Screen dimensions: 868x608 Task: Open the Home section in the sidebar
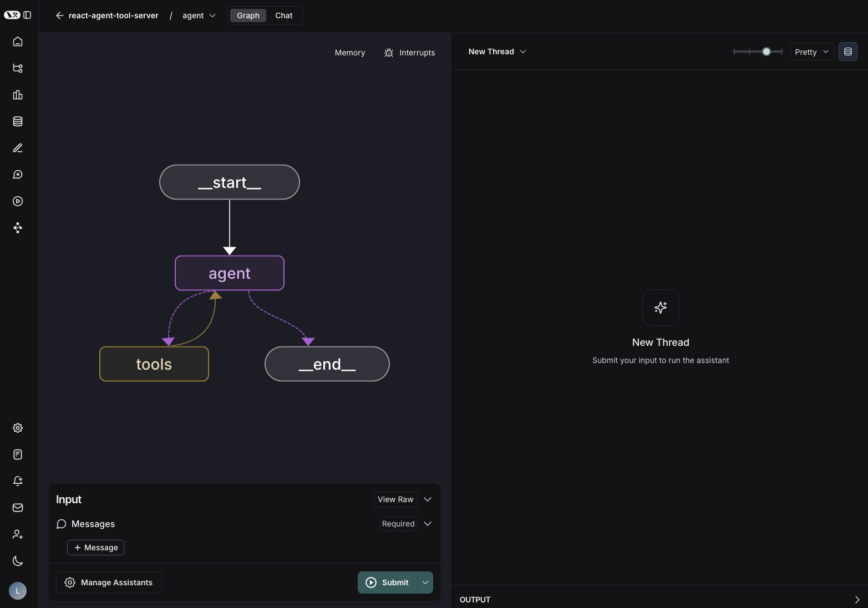[17, 41]
